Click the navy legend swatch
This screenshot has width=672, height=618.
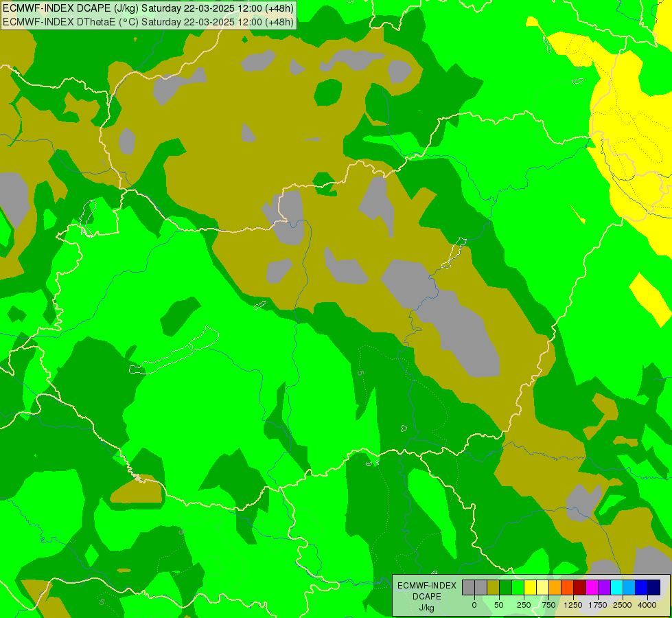pos(653,588)
